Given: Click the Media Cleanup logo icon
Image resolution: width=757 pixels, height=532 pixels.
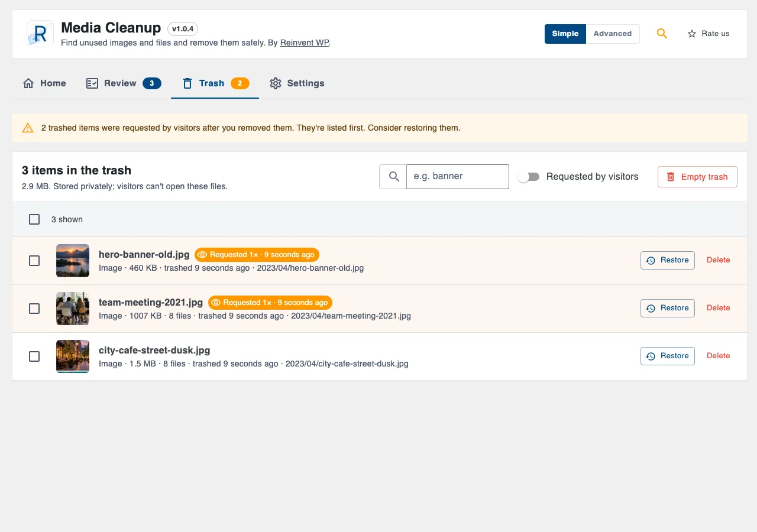Looking at the screenshot, I should tap(40, 34).
